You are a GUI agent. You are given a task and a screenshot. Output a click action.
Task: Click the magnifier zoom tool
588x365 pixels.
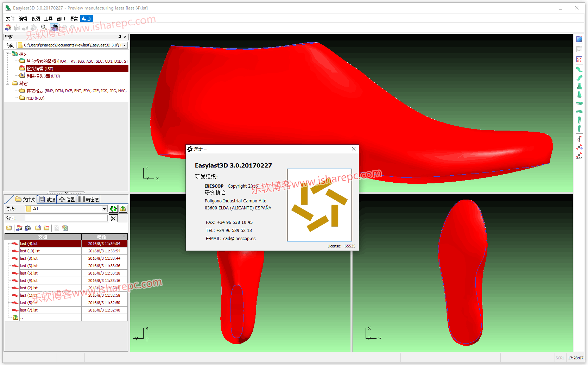[x=44, y=27]
